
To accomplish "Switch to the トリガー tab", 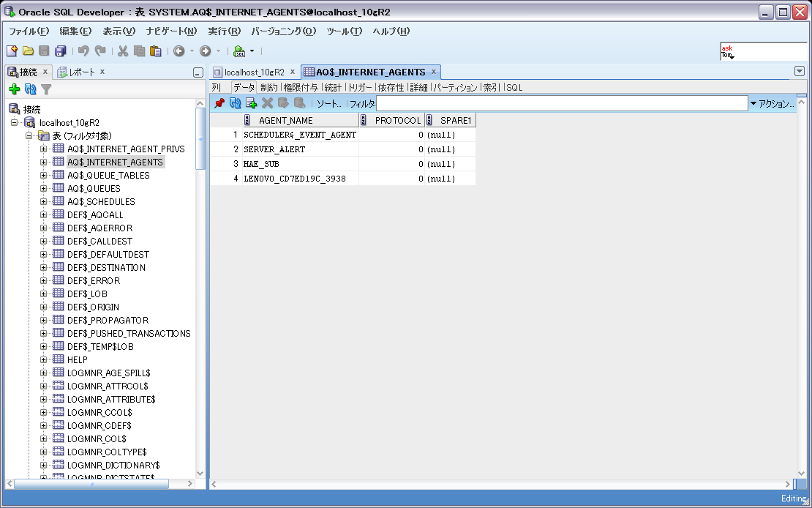I will click(361, 87).
